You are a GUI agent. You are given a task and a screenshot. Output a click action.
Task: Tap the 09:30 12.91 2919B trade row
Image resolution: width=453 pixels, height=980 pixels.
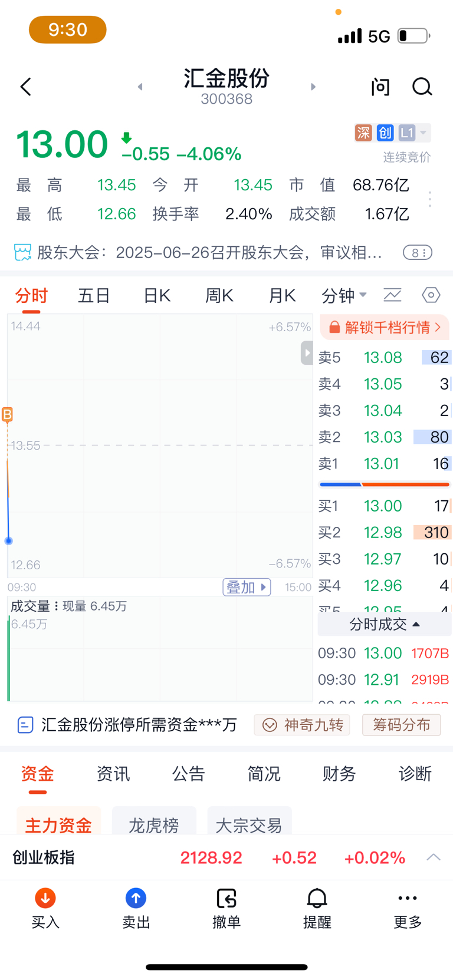coord(385,680)
